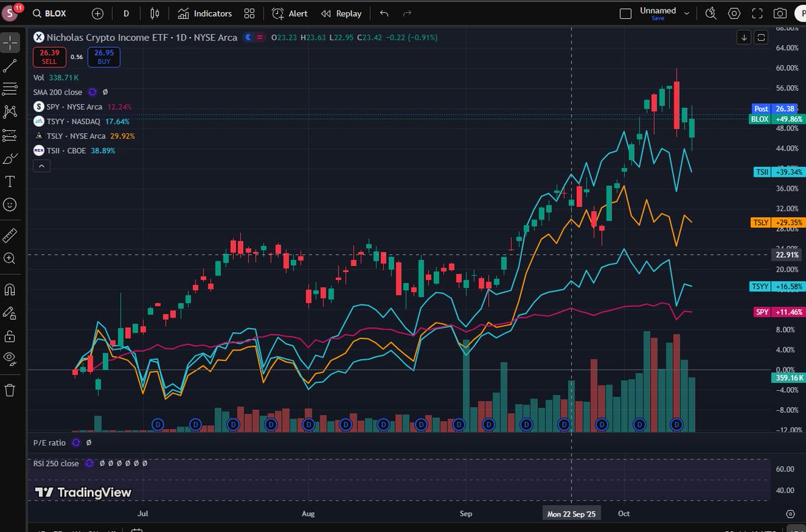Open the quick search icon

point(711,13)
